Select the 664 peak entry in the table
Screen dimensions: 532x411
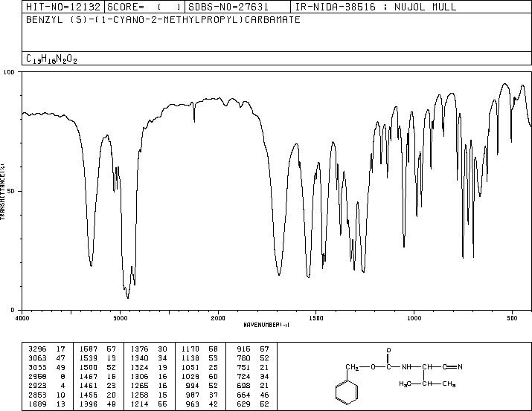(253, 395)
